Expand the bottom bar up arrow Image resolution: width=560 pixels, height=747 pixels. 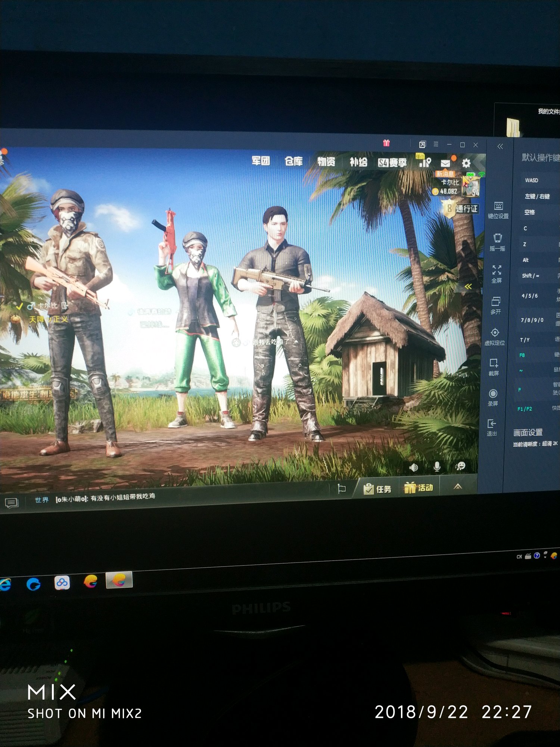pos(458,486)
